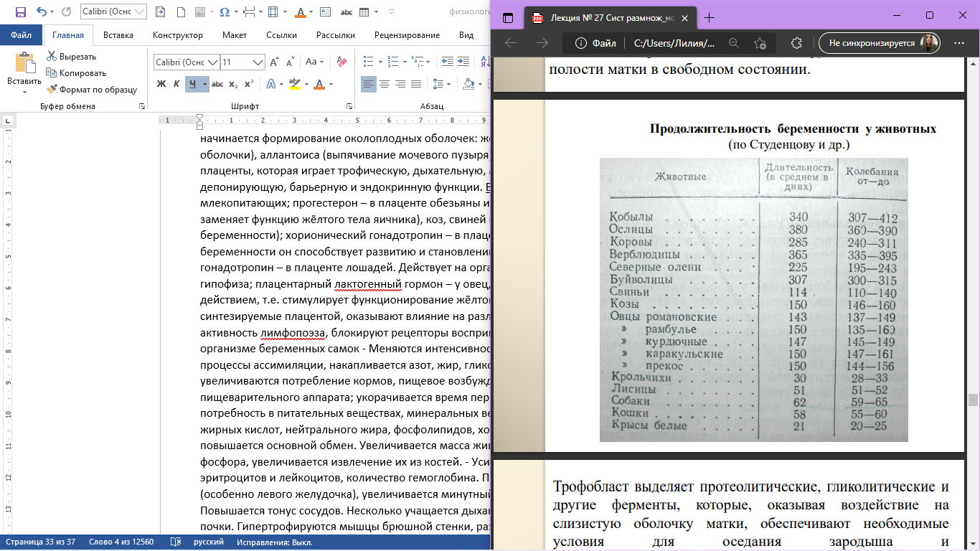Switch to Конструктор ribbon tab
Screen dimensions: 980x551
click(x=178, y=35)
